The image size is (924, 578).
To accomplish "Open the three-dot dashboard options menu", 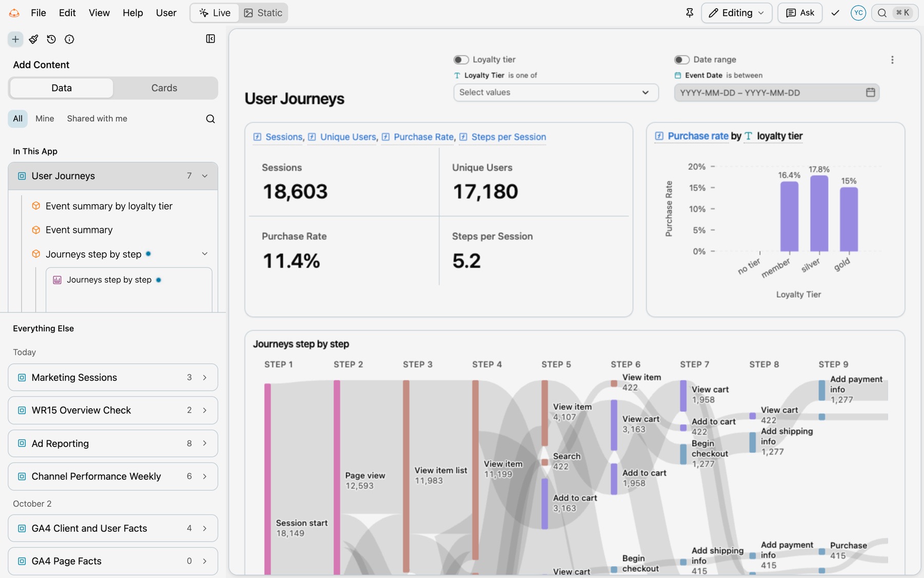I will pyautogui.click(x=892, y=60).
